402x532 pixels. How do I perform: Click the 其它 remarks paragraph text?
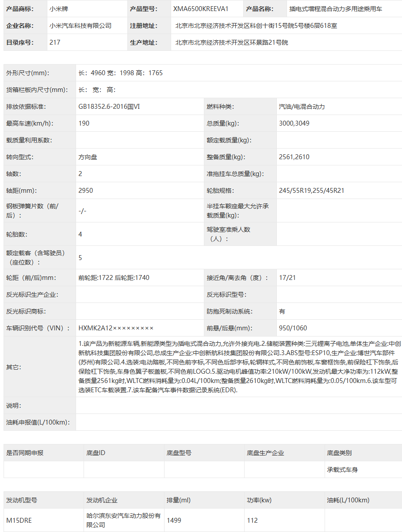[x=239, y=367]
